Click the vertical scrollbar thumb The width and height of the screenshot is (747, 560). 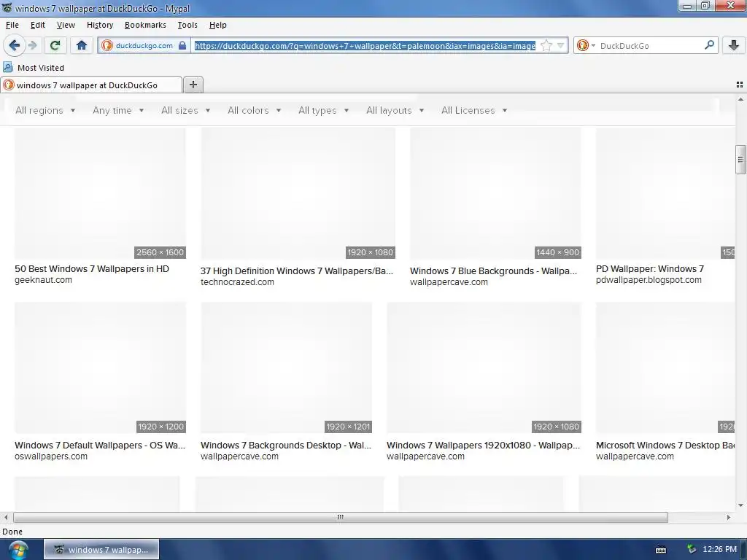coord(740,160)
